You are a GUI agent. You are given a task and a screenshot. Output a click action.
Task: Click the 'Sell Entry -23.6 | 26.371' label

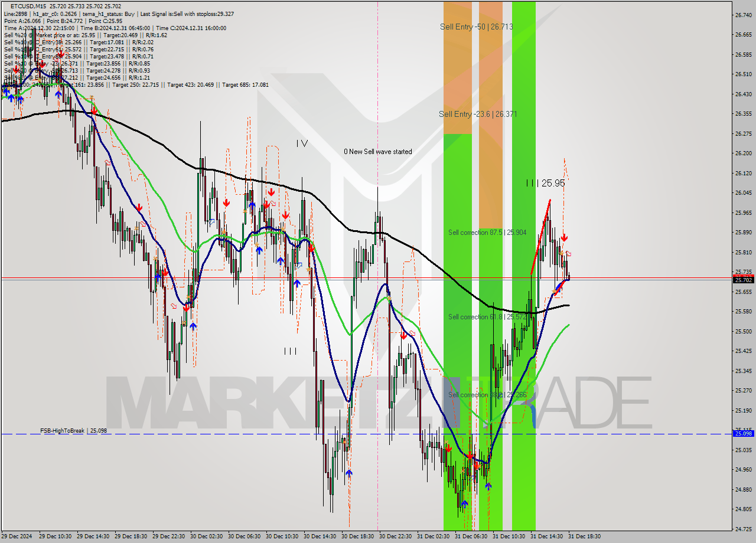point(478,114)
